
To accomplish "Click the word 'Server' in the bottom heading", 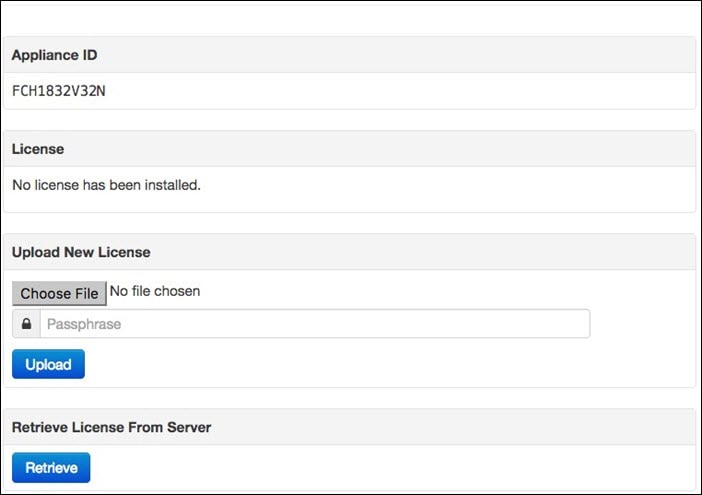I will (187, 427).
